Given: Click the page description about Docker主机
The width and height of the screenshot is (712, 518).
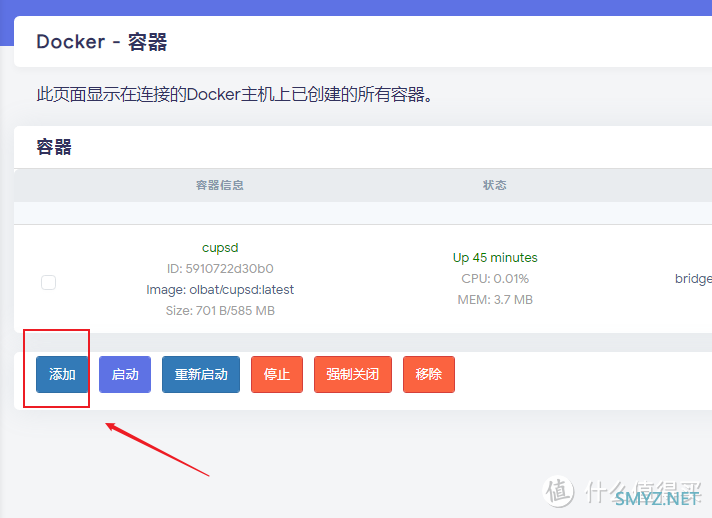Looking at the screenshot, I should [234, 94].
